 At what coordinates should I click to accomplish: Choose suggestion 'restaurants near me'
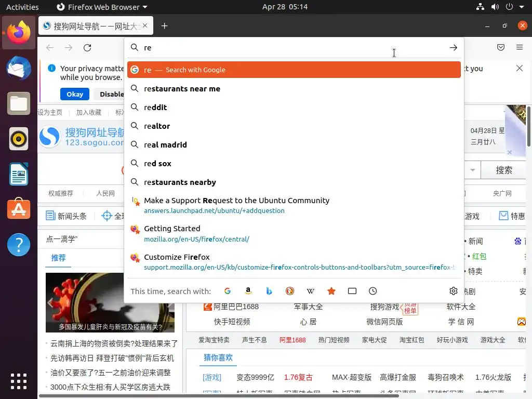coord(294,88)
